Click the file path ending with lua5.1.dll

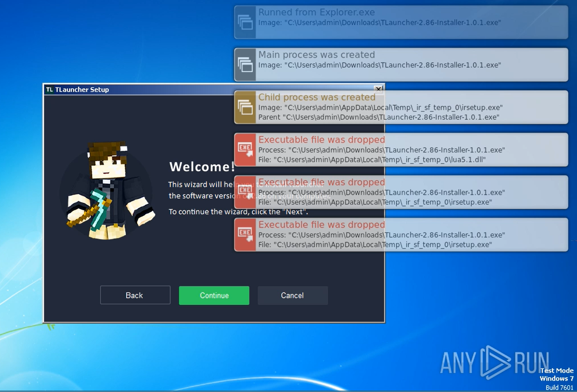click(372, 160)
